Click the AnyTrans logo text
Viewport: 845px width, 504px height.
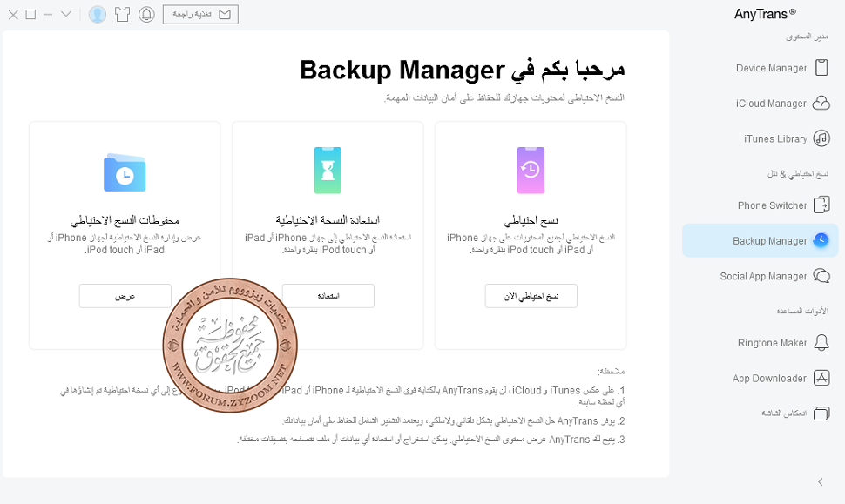(x=765, y=14)
